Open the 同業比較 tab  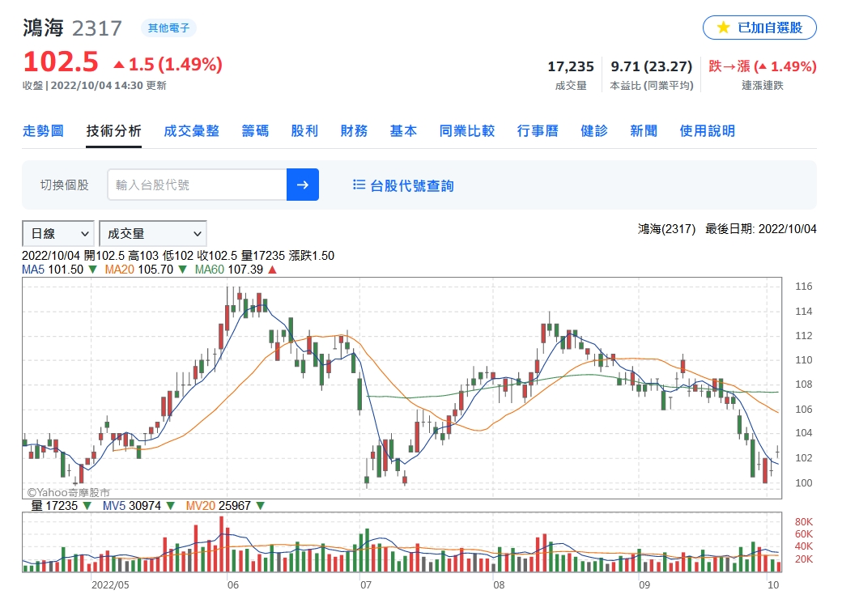tap(467, 131)
